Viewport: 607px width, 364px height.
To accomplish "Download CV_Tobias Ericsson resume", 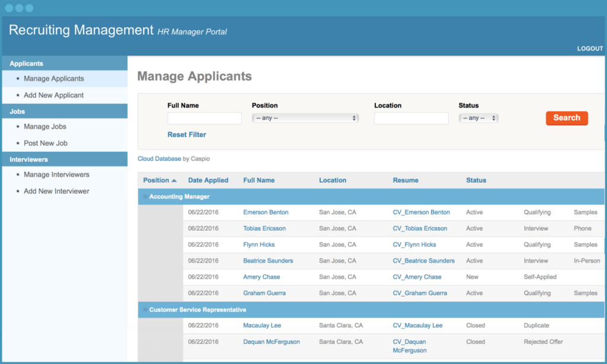I will [420, 228].
